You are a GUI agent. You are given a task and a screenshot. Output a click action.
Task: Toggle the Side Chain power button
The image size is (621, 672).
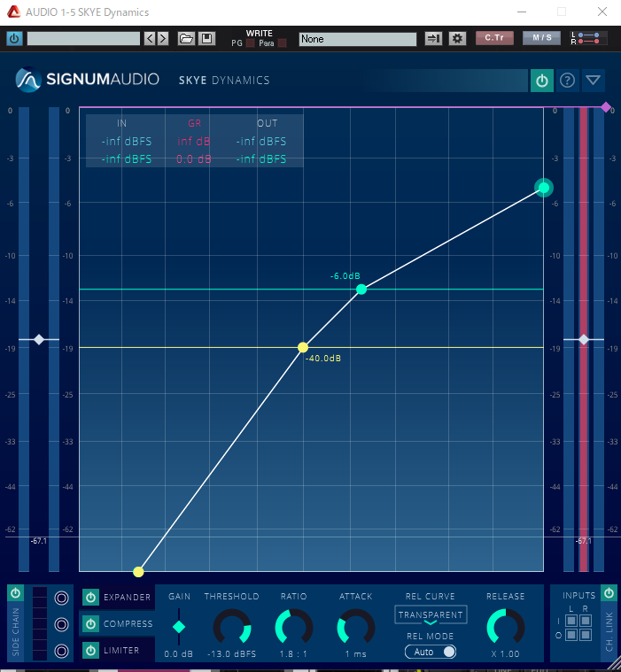15,593
